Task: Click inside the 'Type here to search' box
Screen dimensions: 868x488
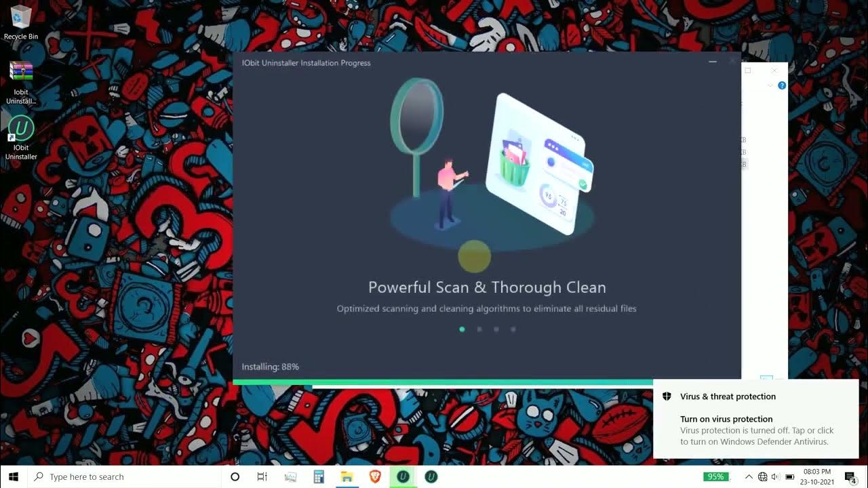Action: 125,476
